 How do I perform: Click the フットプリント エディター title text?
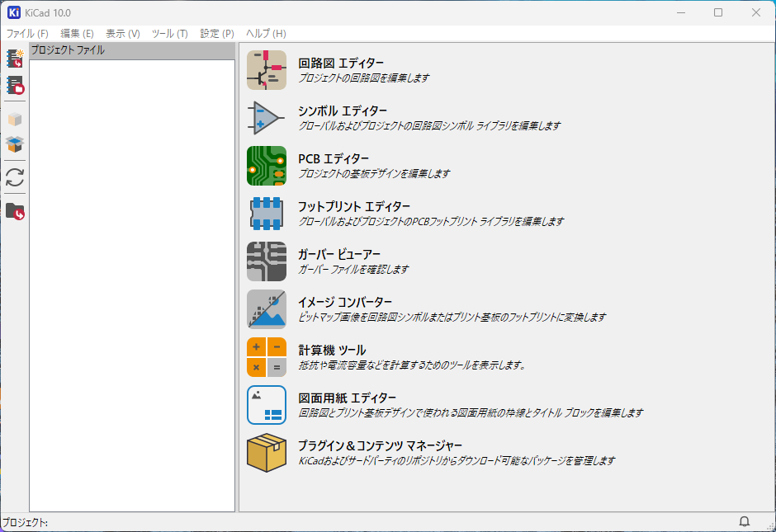pos(354,207)
